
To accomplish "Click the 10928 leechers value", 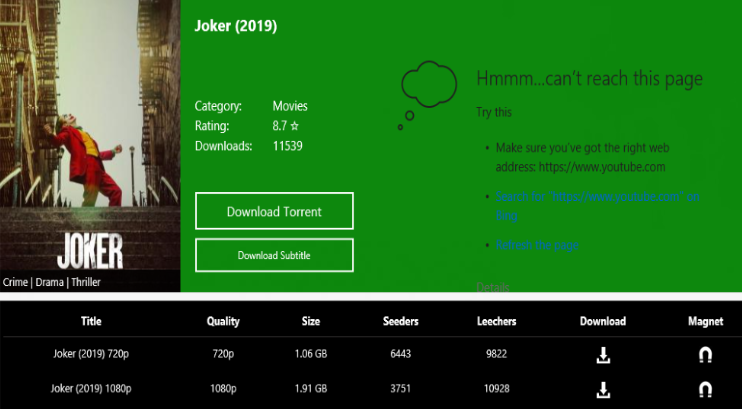I will coord(496,389).
